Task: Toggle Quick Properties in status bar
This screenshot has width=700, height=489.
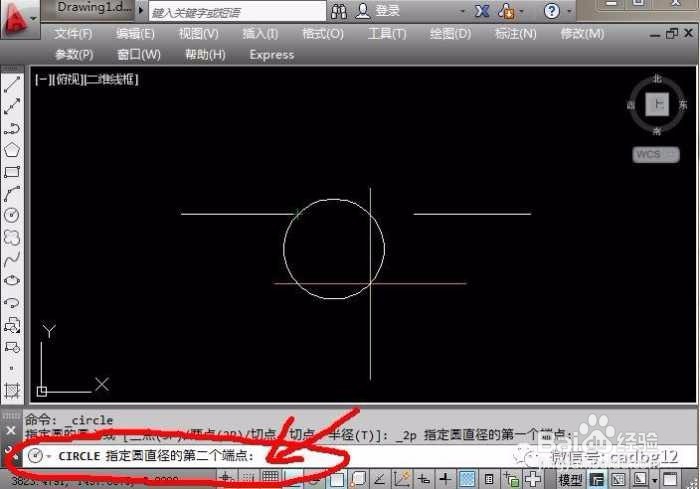Action: click(489, 480)
